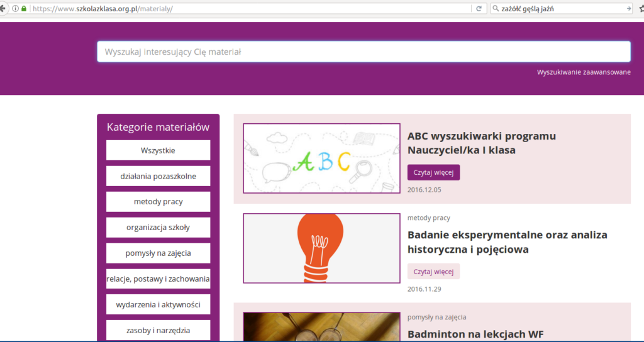Click the date text '2016.11.29'
Viewport: 644px width, 342px height.
pos(425,289)
